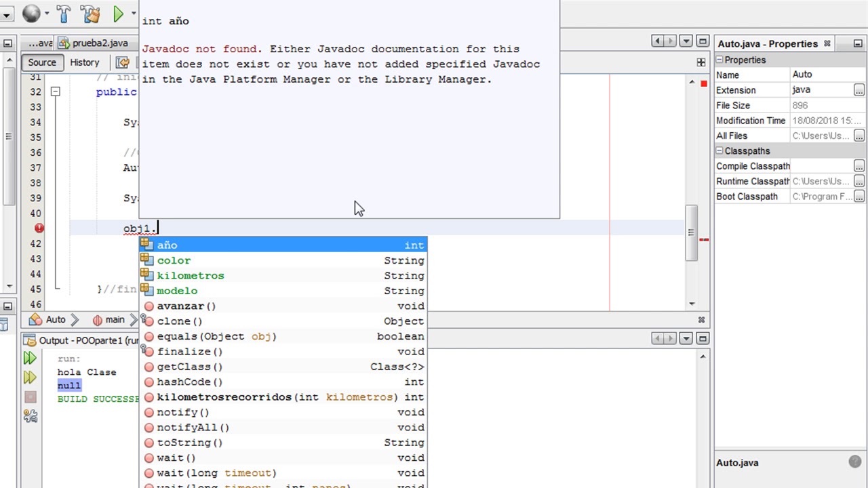Choose modelo String completion item

point(283,291)
